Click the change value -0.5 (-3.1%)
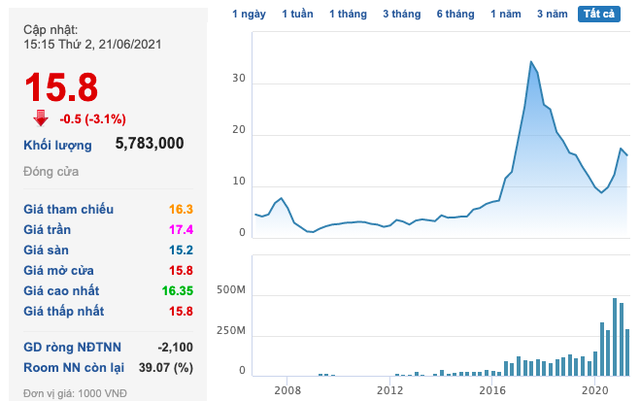 pyautogui.click(x=93, y=119)
